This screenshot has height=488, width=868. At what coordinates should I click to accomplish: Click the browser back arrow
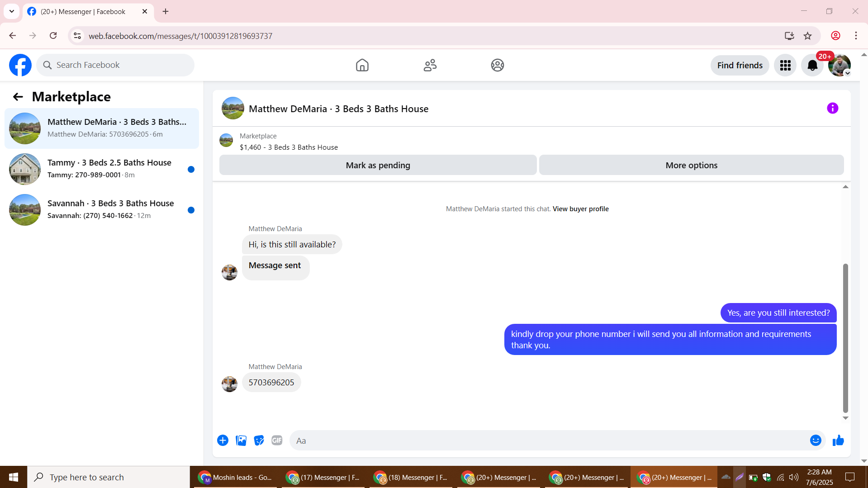[x=13, y=36]
